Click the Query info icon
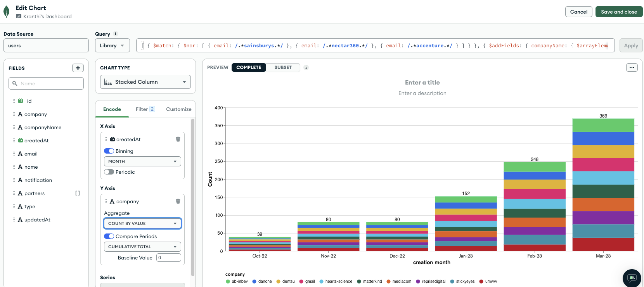The height and width of the screenshot is (287, 644). coord(116,34)
